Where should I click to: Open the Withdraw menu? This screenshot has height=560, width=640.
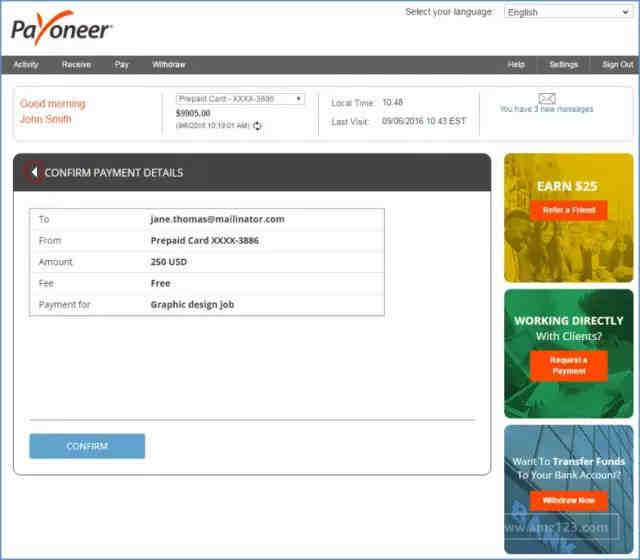(x=169, y=64)
